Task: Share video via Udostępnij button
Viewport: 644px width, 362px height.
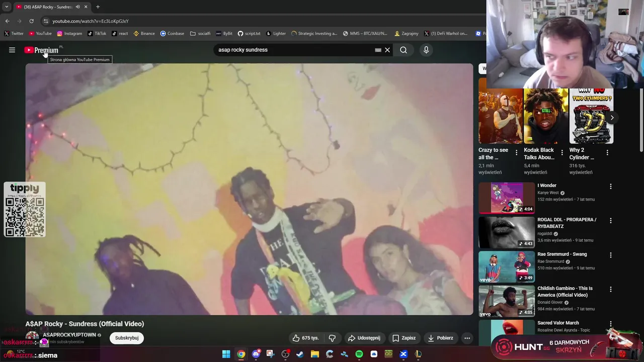Action: click(x=364, y=338)
